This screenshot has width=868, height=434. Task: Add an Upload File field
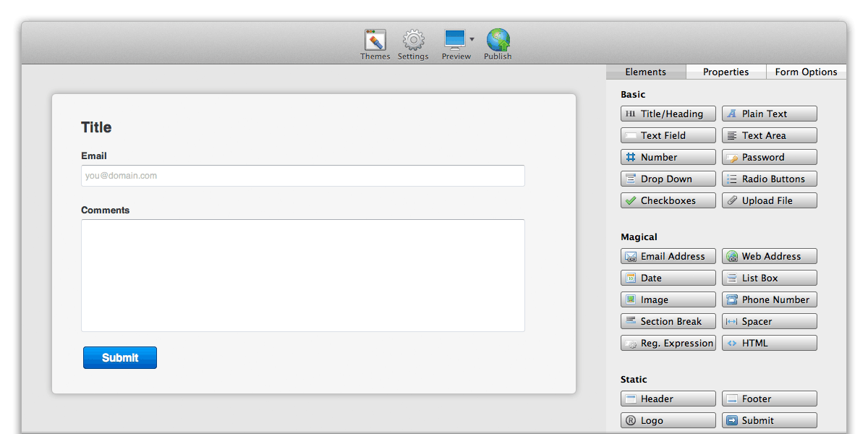[x=769, y=200]
